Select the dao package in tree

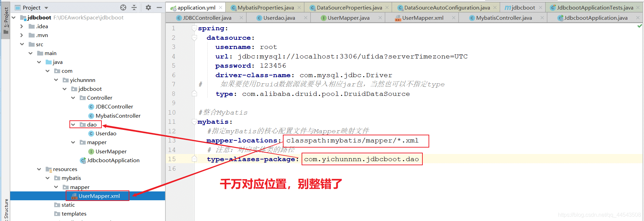tap(92, 124)
